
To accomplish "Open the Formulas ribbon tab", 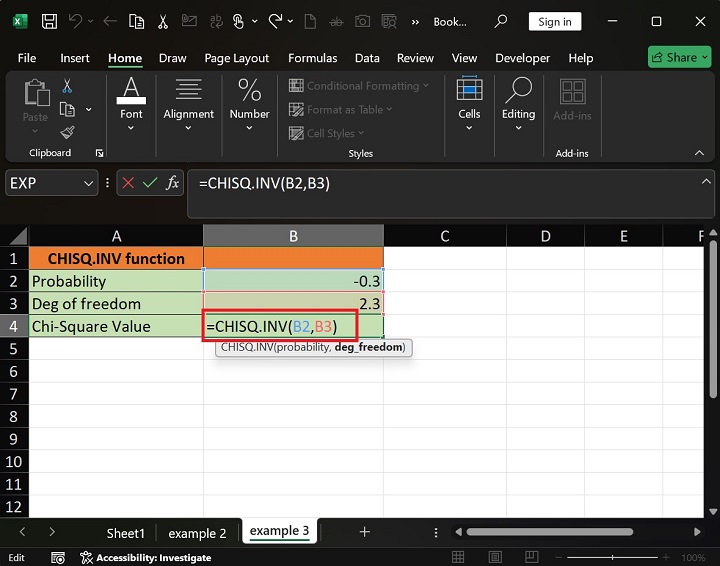I will (311, 58).
